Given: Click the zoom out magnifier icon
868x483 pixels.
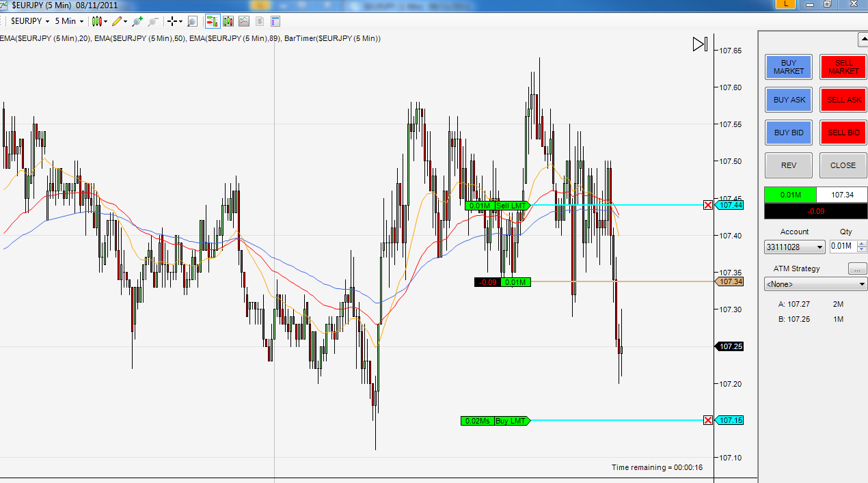Looking at the screenshot, I should point(153,21).
